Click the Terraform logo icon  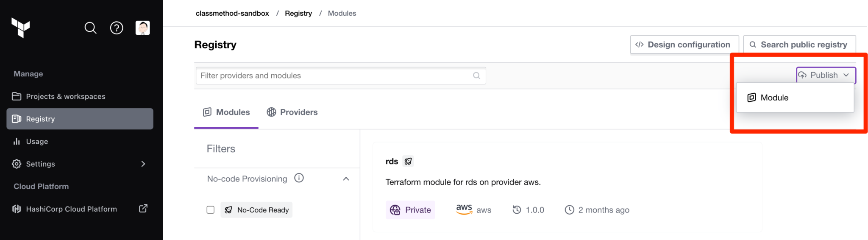coord(21,28)
